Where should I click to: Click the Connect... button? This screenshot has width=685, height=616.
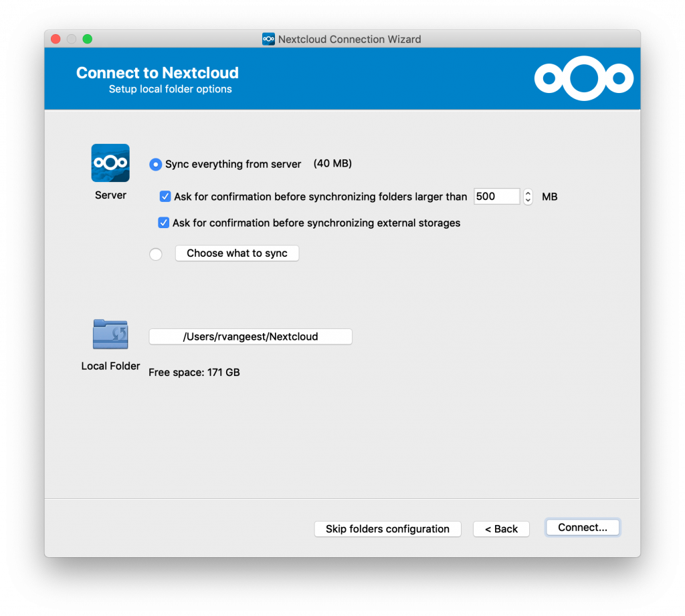pyautogui.click(x=583, y=528)
